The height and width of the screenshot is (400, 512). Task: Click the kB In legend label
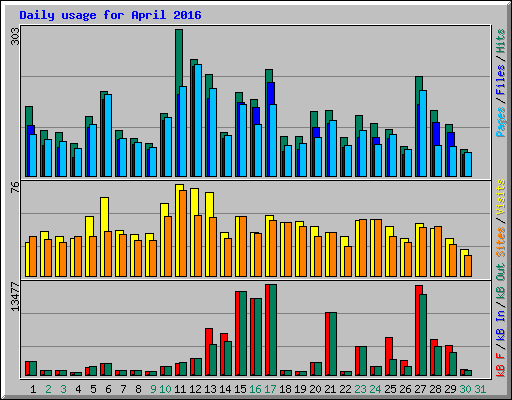point(500,325)
